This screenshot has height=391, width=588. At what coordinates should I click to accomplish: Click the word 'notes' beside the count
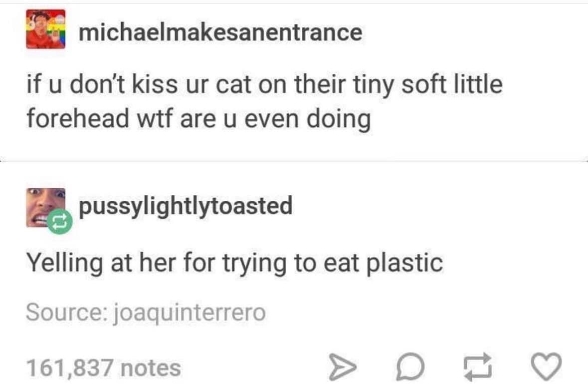tap(151, 368)
